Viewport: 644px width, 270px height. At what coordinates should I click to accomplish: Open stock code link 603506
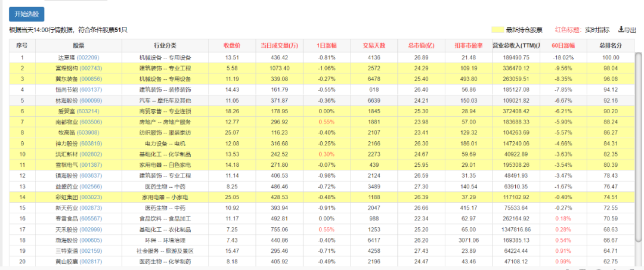[92, 122]
